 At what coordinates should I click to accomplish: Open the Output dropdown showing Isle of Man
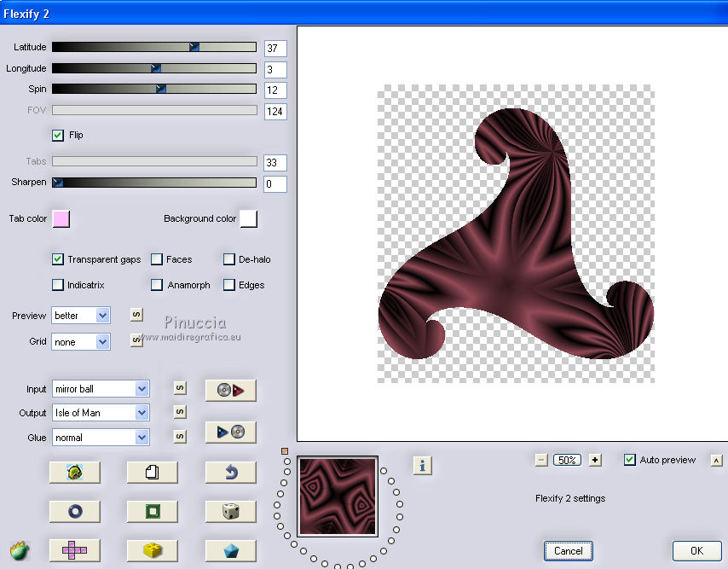pos(101,413)
